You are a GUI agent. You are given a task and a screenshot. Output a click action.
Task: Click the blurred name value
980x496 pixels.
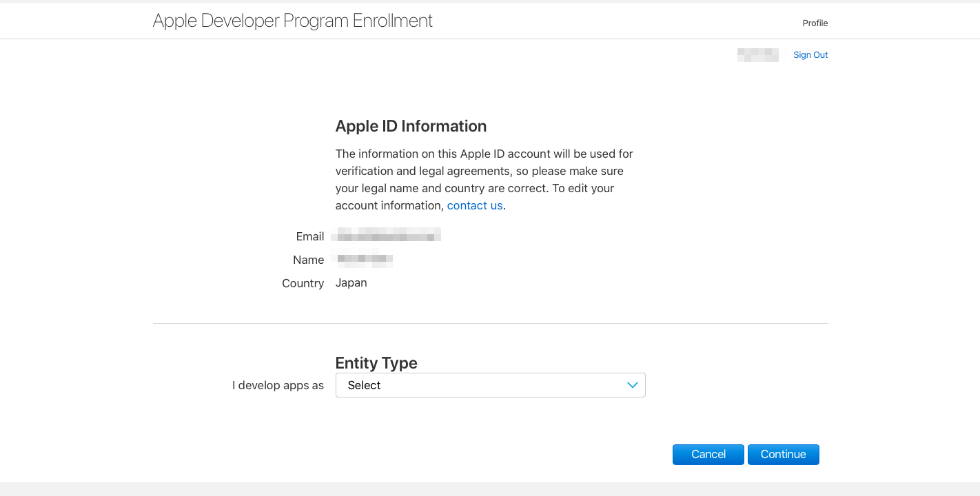362,259
